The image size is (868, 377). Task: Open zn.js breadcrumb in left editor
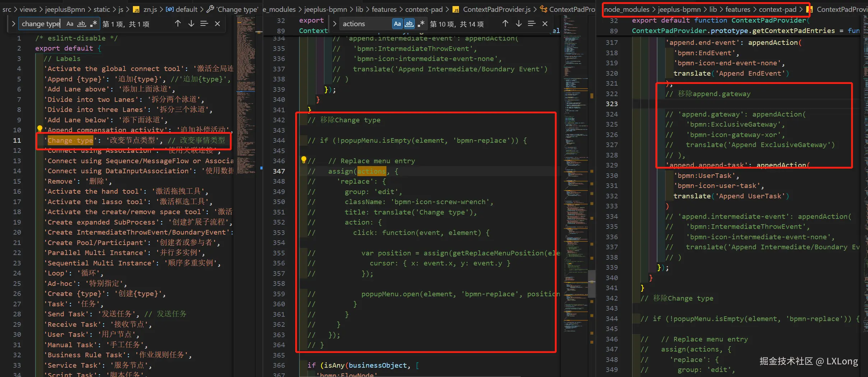click(150, 9)
